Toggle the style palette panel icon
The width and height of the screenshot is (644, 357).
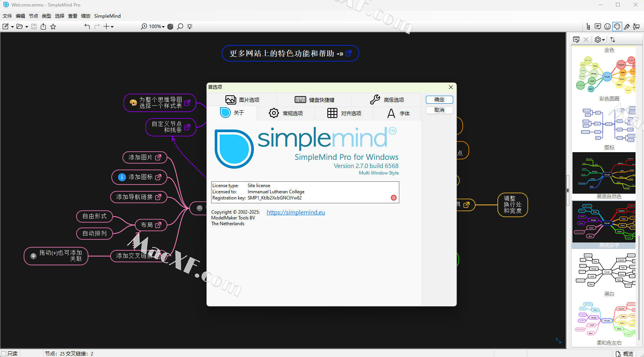(617, 27)
